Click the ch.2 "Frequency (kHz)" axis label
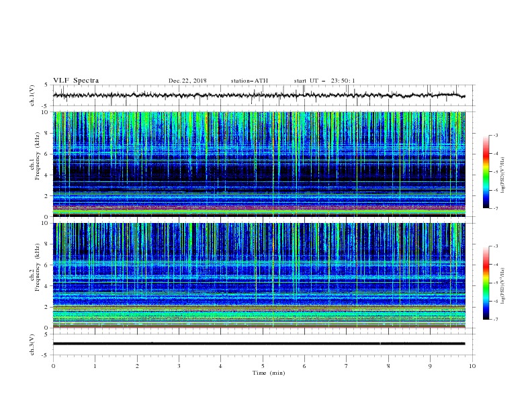 tap(38, 267)
